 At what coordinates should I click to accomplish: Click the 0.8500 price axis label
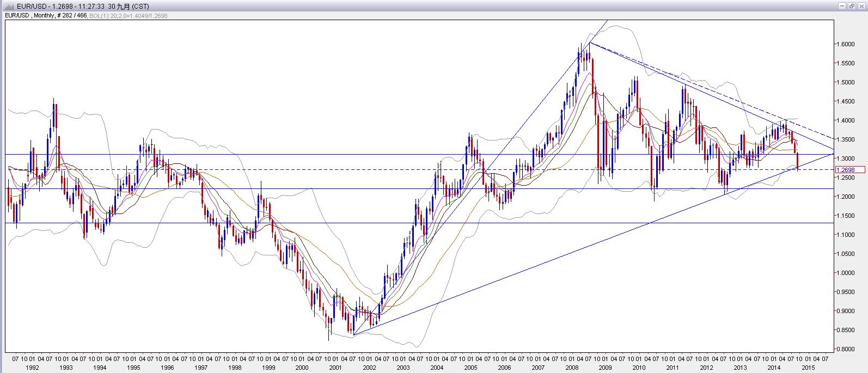tap(846, 331)
